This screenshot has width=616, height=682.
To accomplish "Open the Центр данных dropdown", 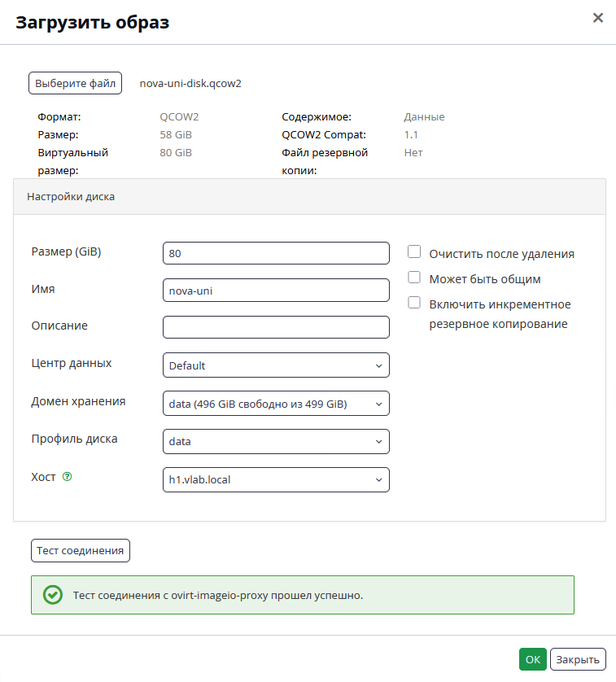I will pos(276,365).
